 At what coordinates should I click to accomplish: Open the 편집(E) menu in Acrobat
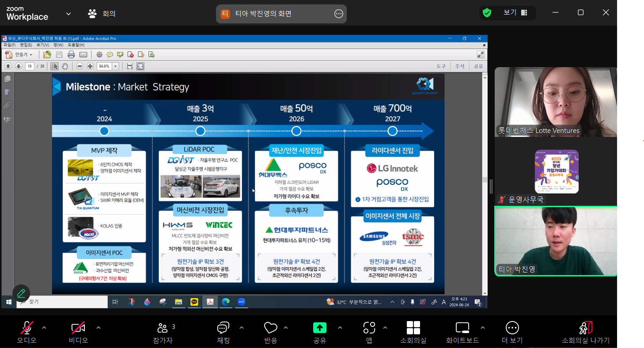(x=26, y=45)
